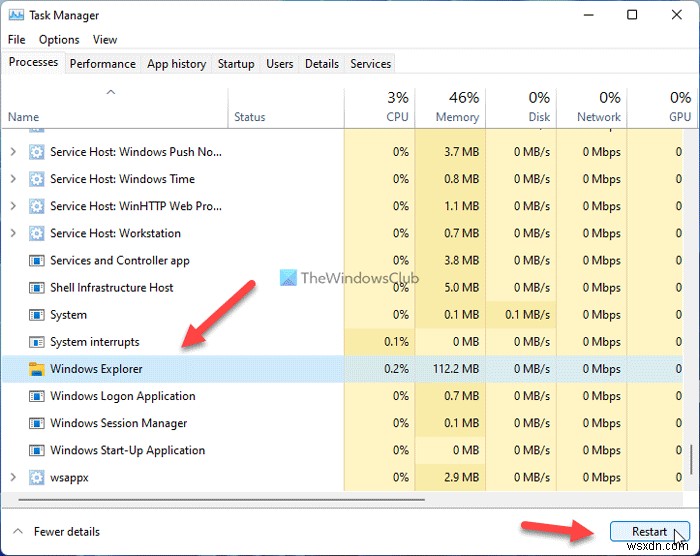Click the Service Host: Windows Time gear icon
The height and width of the screenshot is (556, 700).
point(37,179)
